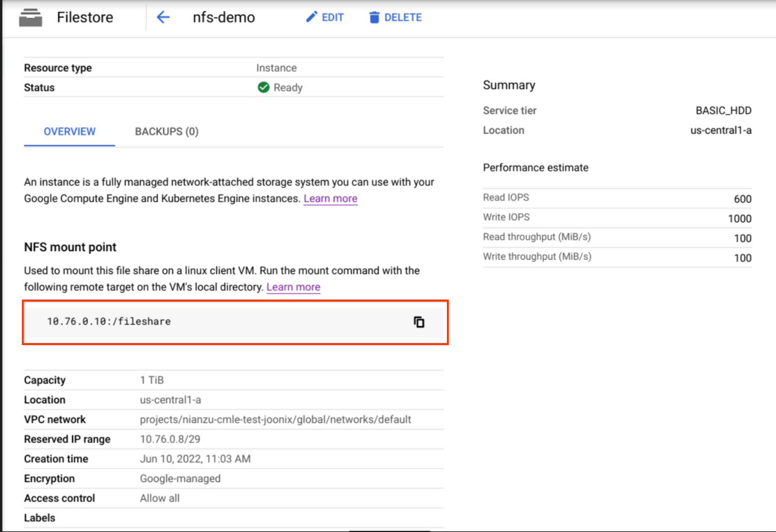Copy the NFS mount point path
776x532 pixels.
tap(419, 322)
